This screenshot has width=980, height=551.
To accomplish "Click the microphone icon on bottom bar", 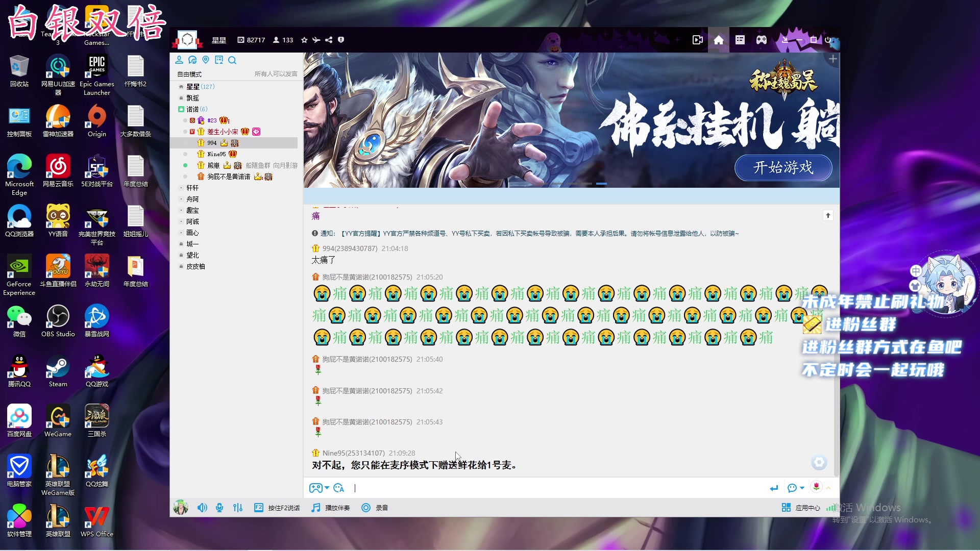I will click(220, 508).
